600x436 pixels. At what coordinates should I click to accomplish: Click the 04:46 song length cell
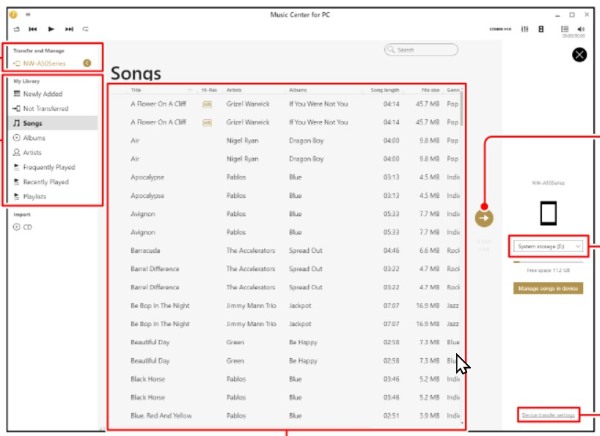[x=391, y=251]
